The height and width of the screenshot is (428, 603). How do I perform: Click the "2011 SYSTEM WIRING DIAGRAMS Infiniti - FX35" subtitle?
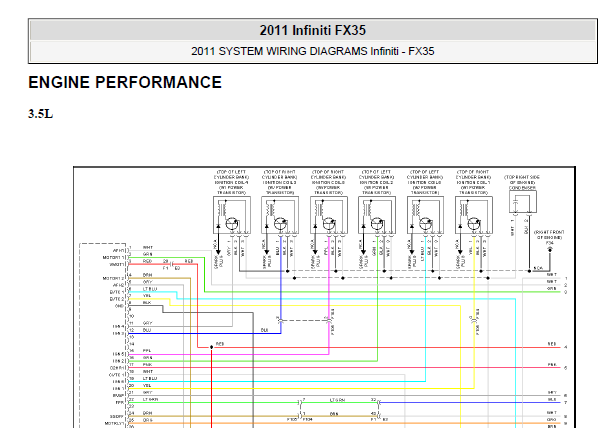pyautogui.click(x=313, y=52)
